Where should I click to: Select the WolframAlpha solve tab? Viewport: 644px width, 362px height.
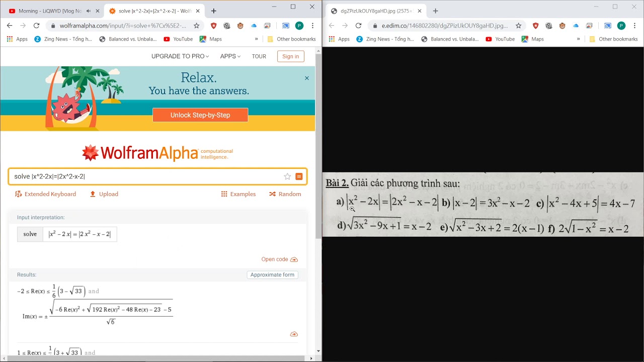click(x=155, y=11)
